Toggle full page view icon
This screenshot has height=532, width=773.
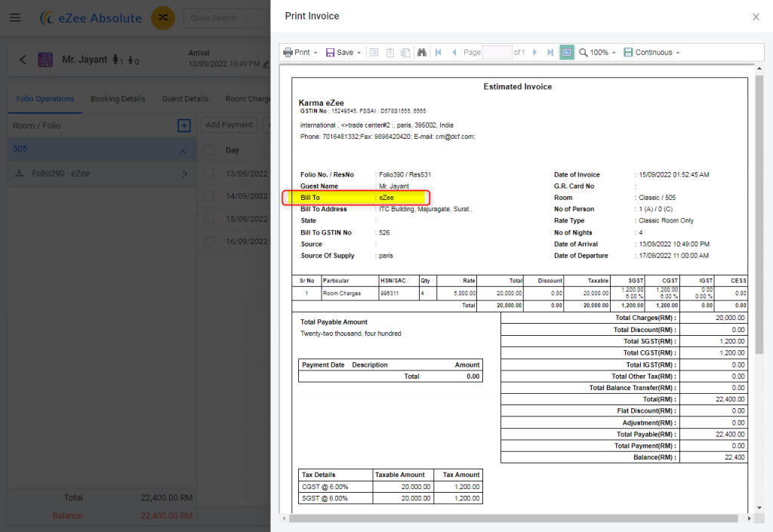(x=567, y=52)
